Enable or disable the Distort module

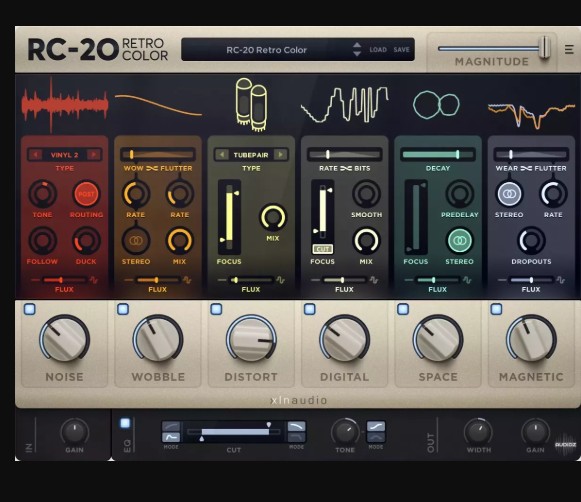(x=216, y=309)
